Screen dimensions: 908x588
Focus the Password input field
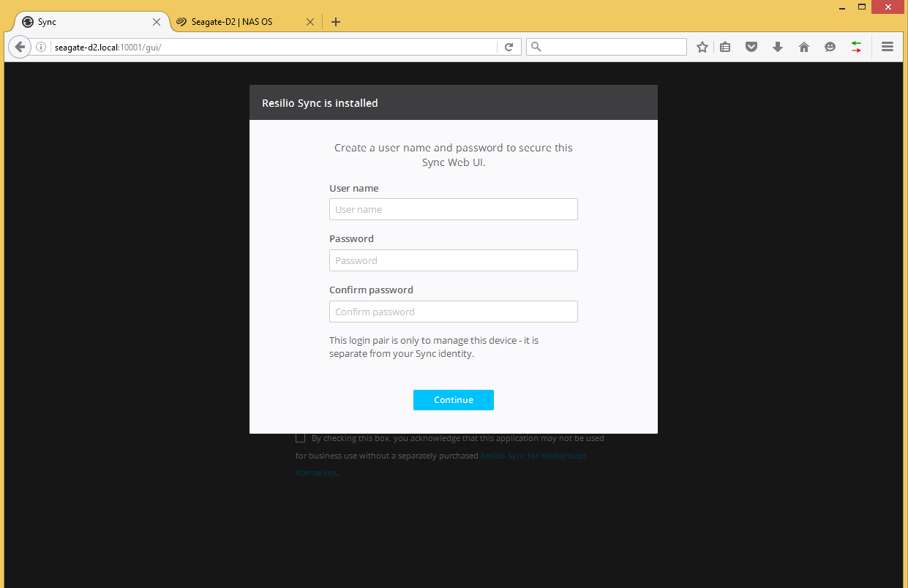click(454, 260)
